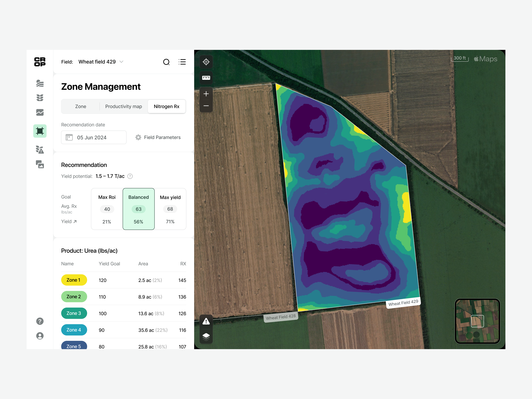Select the Balanced recommendation goal
The height and width of the screenshot is (399, 532).
pyautogui.click(x=138, y=209)
